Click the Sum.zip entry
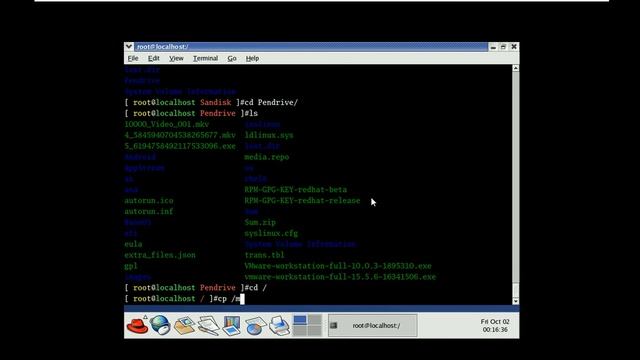The width and height of the screenshot is (640, 360). (260, 222)
